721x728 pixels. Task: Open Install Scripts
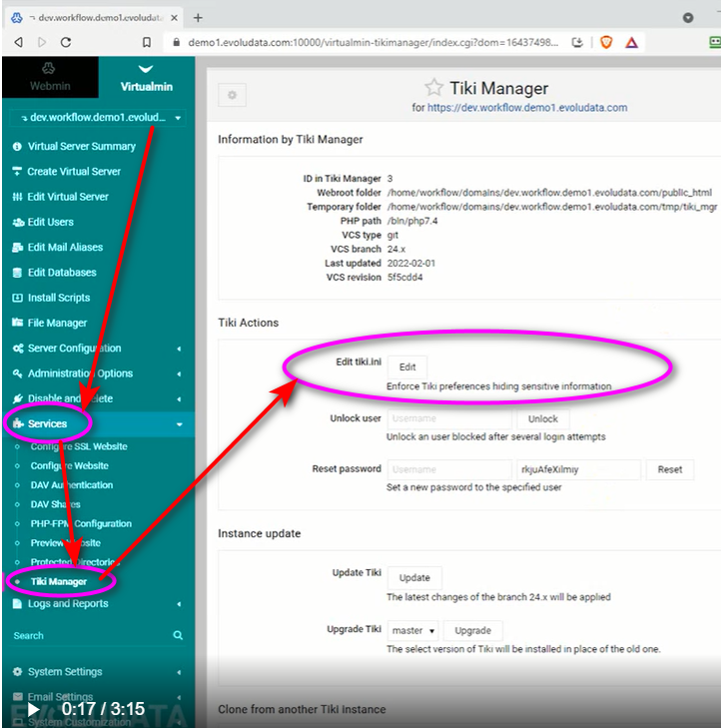tap(59, 298)
